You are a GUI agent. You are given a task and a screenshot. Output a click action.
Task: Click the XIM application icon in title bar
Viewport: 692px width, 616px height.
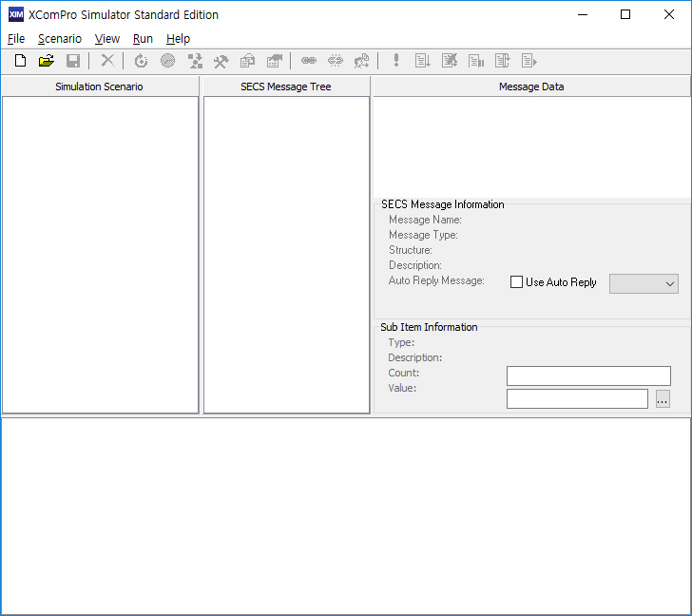coord(16,14)
